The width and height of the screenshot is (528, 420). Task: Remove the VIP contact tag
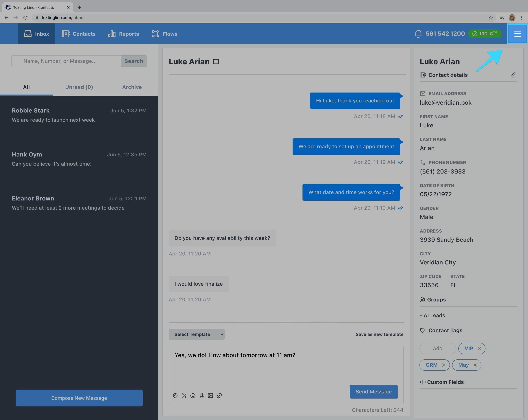[x=479, y=349]
